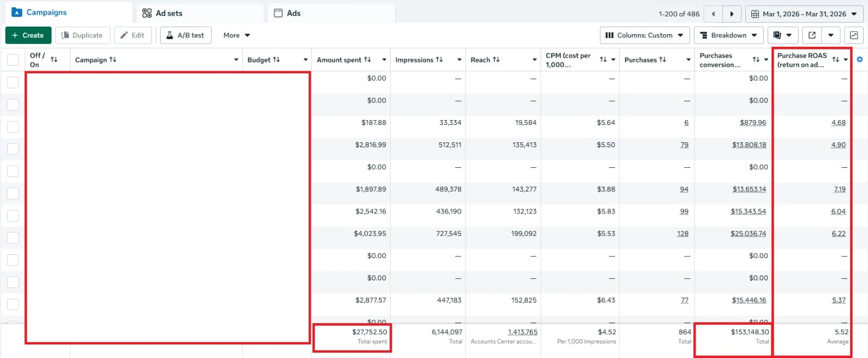The height and width of the screenshot is (358, 868).
Task: Check the row with $2,816.99 spent
Action: click(x=13, y=149)
